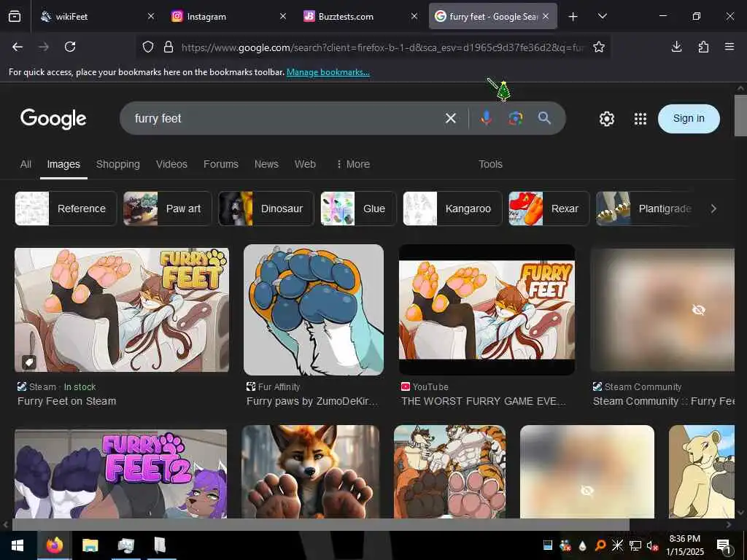Open the Tools filter options
747x560 pixels.
tap(490, 164)
